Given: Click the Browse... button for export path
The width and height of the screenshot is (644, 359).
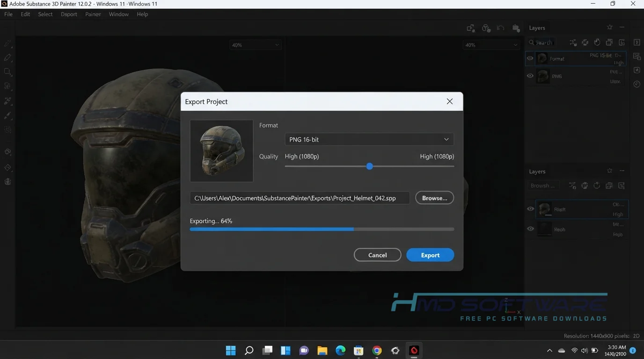Looking at the screenshot, I should click(435, 198).
